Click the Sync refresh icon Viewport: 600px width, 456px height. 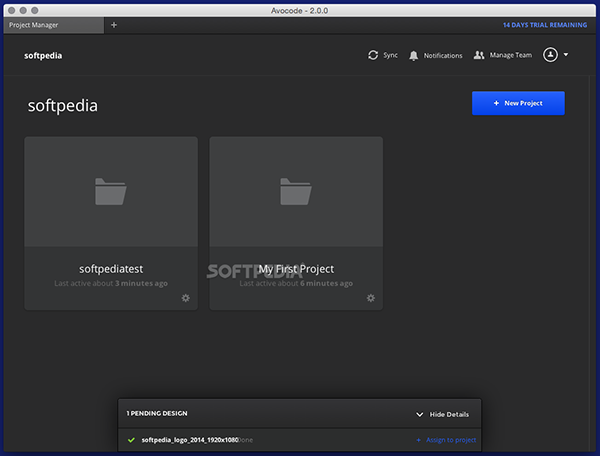(373, 55)
